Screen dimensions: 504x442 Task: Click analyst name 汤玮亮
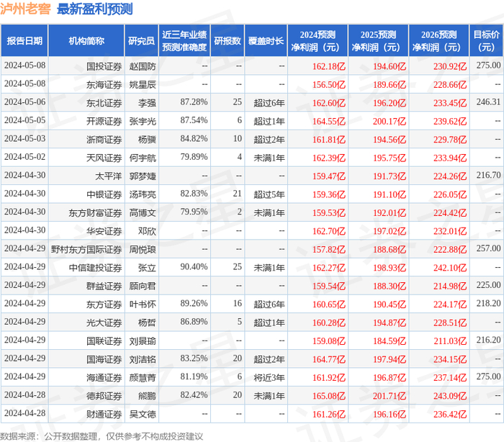pyautogui.click(x=143, y=195)
